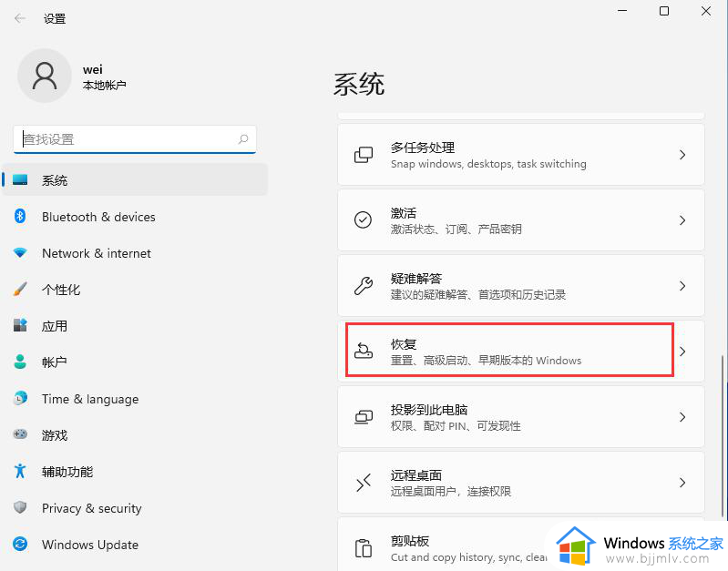Click '重置、高级启动、早期版本的 Windows' description
This screenshot has height=571, width=728.
(x=486, y=361)
